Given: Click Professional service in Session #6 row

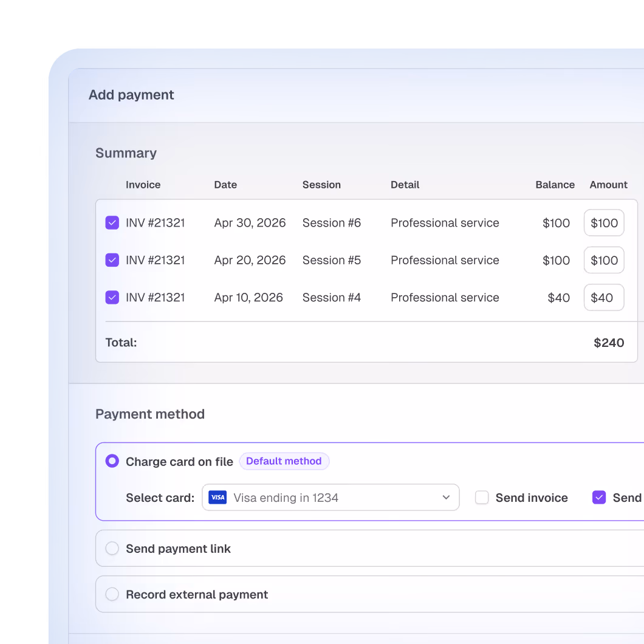Looking at the screenshot, I should pos(445,223).
